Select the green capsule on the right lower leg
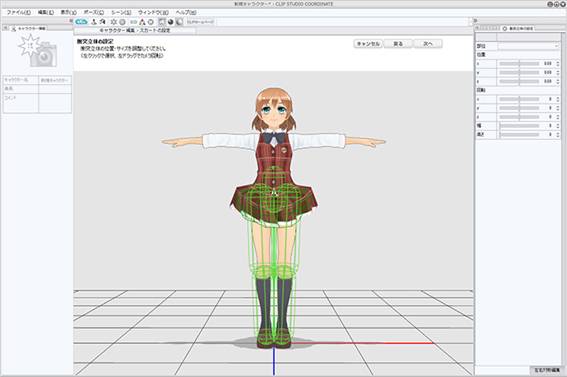The width and height of the screenshot is (567, 377). pos(286,304)
